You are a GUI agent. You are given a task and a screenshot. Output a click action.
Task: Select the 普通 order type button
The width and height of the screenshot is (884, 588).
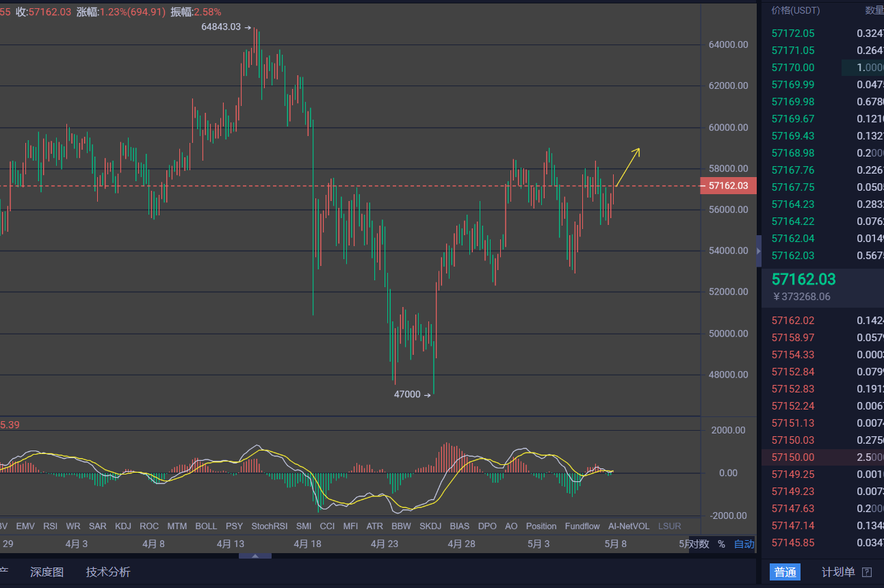pyautogui.click(x=785, y=572)
